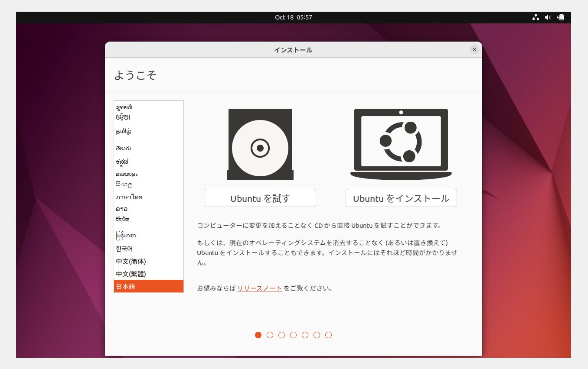Select ગુજરાતી in the language list
The image size is (588, 369).
149,107
